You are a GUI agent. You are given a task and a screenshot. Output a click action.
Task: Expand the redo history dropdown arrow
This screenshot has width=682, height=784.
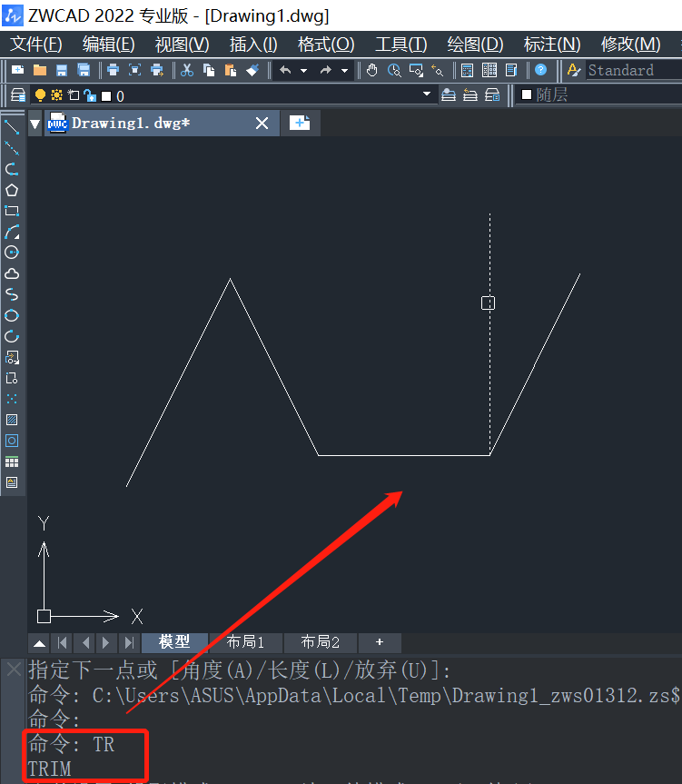[x=345, y=71]
